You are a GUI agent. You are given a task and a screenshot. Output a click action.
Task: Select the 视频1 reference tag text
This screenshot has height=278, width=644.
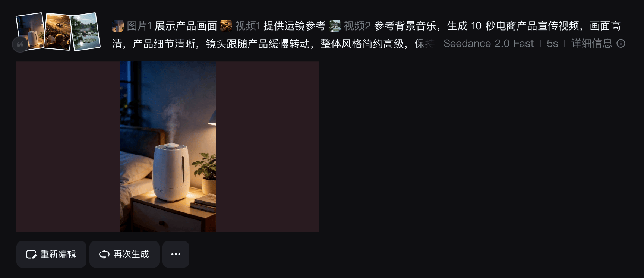(x=248, y=26)
